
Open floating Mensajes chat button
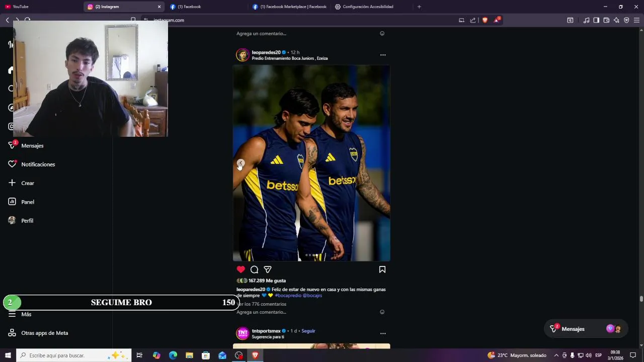coord(586,329)
